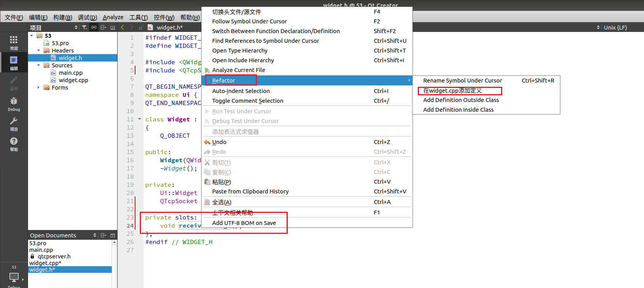Click the Open Documents scrollbar up arrow
The width and height of the screenshot is (644, 288).
[x=114, y=242]
